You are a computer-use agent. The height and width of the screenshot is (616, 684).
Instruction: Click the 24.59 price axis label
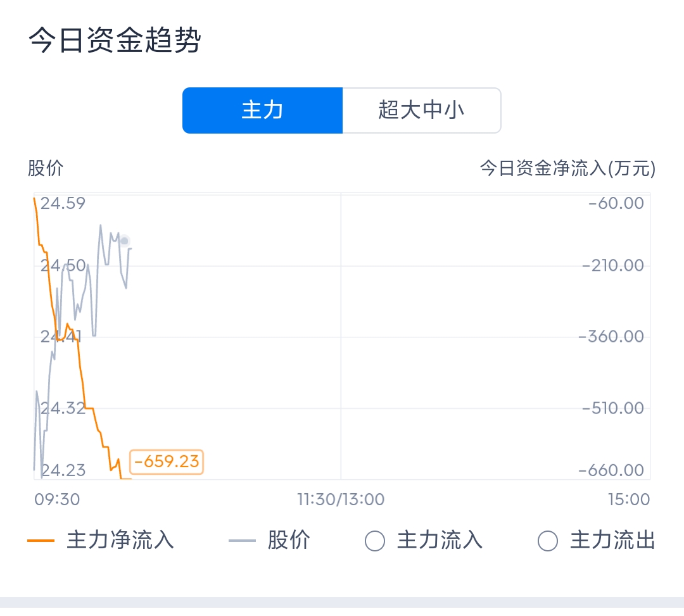(x=63, y=204)
